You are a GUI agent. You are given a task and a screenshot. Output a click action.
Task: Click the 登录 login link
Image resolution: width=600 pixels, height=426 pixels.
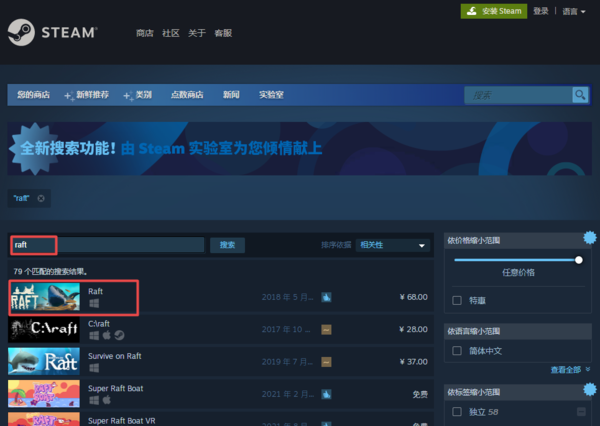tap(541, 11)
